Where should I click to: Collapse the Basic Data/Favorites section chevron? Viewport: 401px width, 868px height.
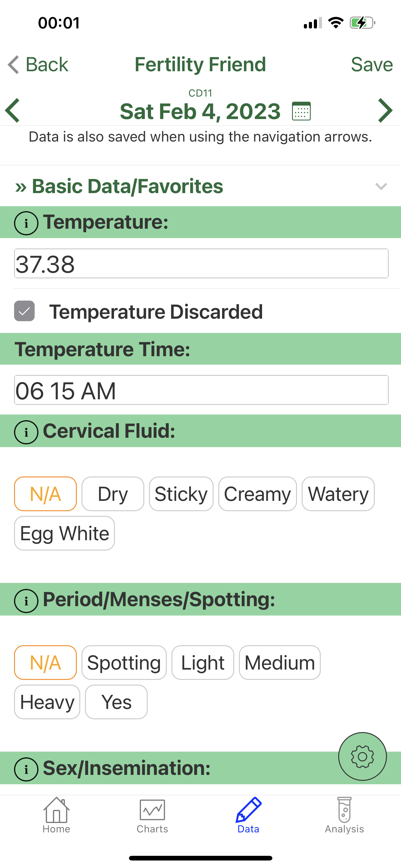pyautogui.click(x=381, y=186)
